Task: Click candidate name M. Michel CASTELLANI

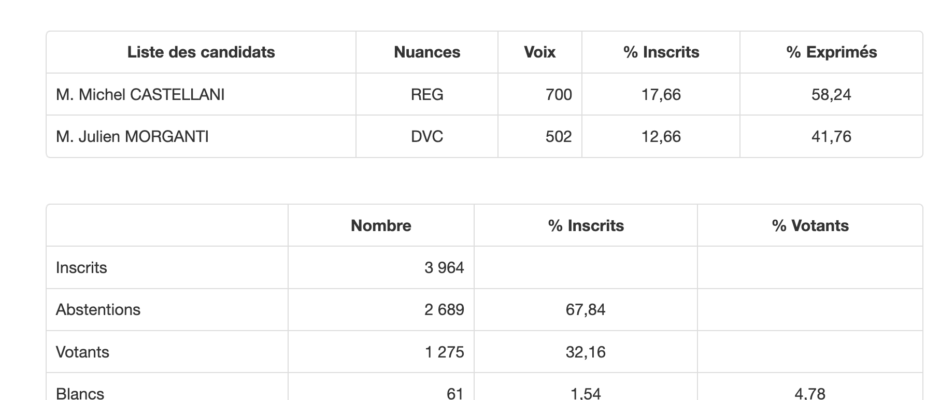Action: 140,95
